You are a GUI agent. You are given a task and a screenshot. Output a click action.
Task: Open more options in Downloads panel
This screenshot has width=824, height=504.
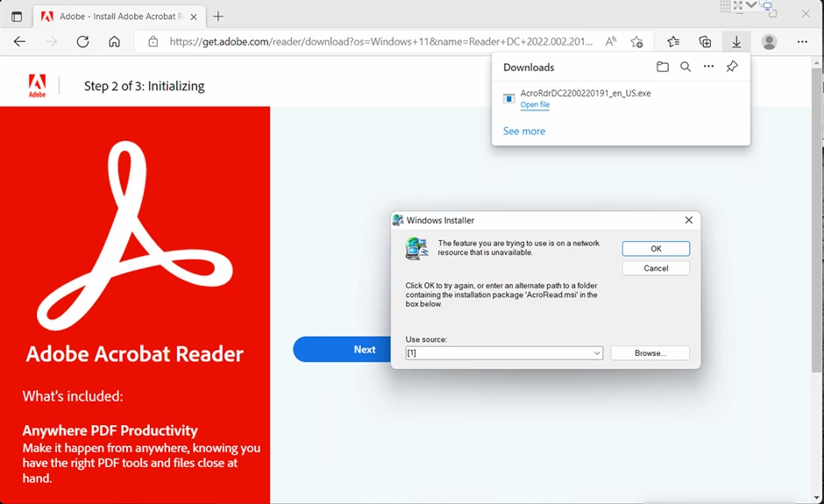tap(708, 67)
